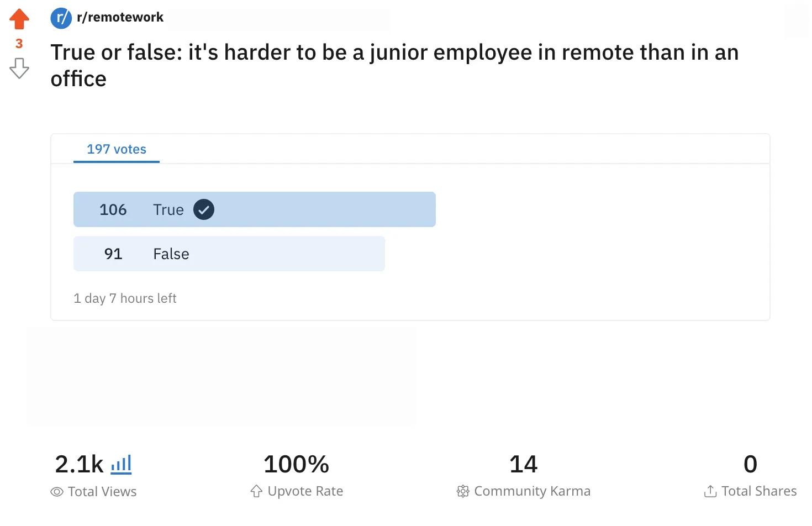Image resolution: width=812 pixels, height=526 pixels.
Task: Click the downvote arrow
Action: 19,68
